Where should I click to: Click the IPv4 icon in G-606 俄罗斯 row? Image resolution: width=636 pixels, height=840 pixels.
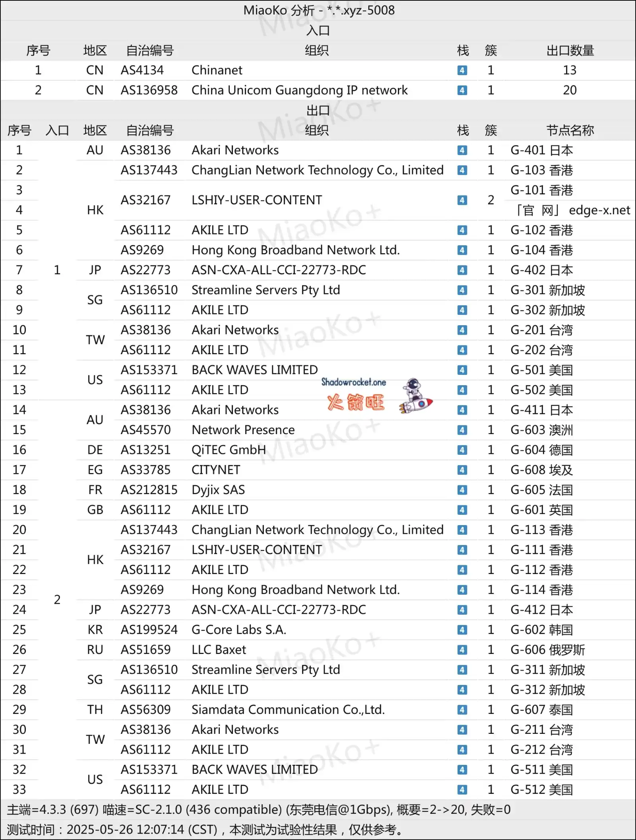click(x=462, y=650)
